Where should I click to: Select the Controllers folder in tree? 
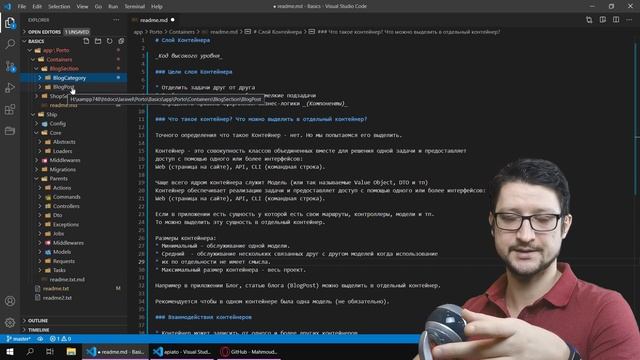(x=66, y=206)
